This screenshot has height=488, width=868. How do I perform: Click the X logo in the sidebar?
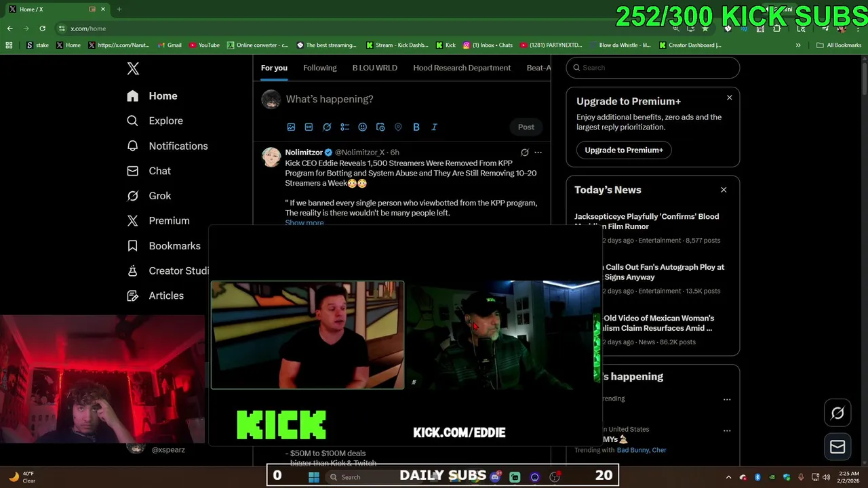point(133,68)
